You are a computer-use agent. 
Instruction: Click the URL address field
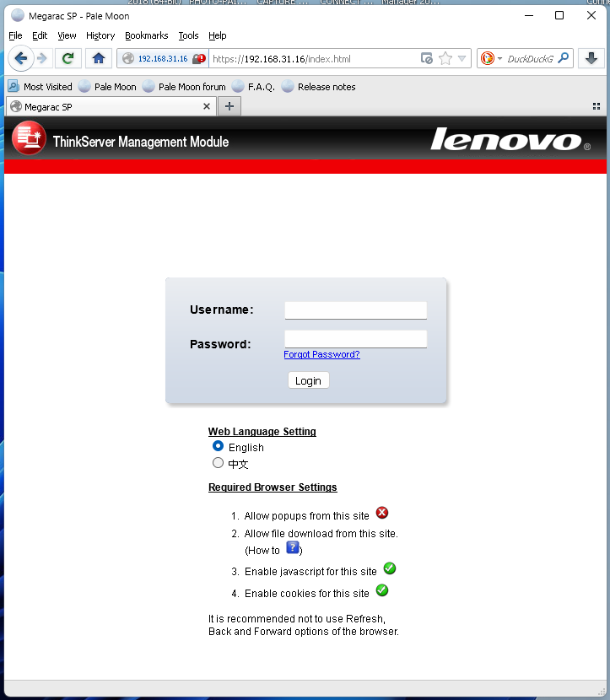pyautogui.click(x=312, y=59)
